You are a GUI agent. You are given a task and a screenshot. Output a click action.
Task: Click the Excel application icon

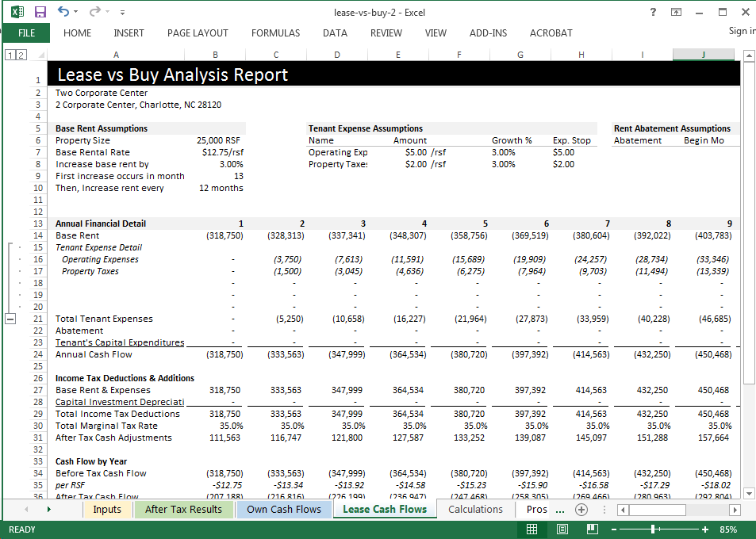pyautogui.click(x=17, y=12)
